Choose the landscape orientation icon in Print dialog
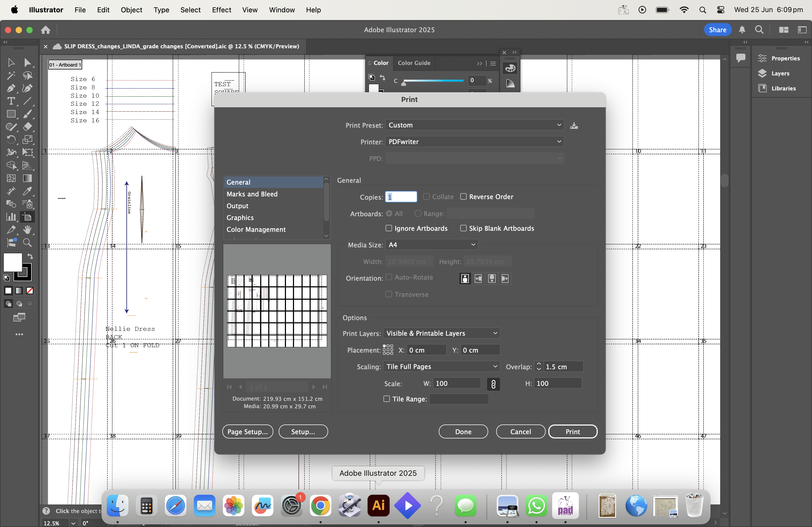The image size is (812, 527). pyautogui.click(x=478, y=279)
